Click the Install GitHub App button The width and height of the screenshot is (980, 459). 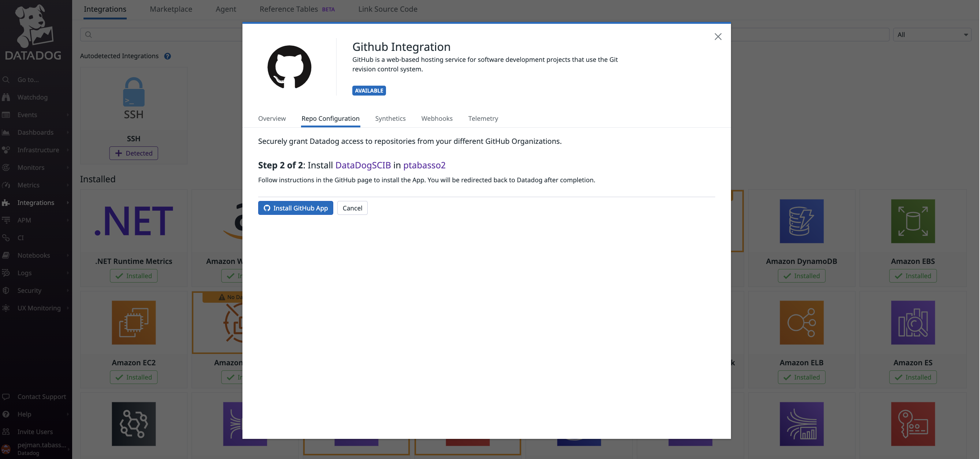pos(295,208)
